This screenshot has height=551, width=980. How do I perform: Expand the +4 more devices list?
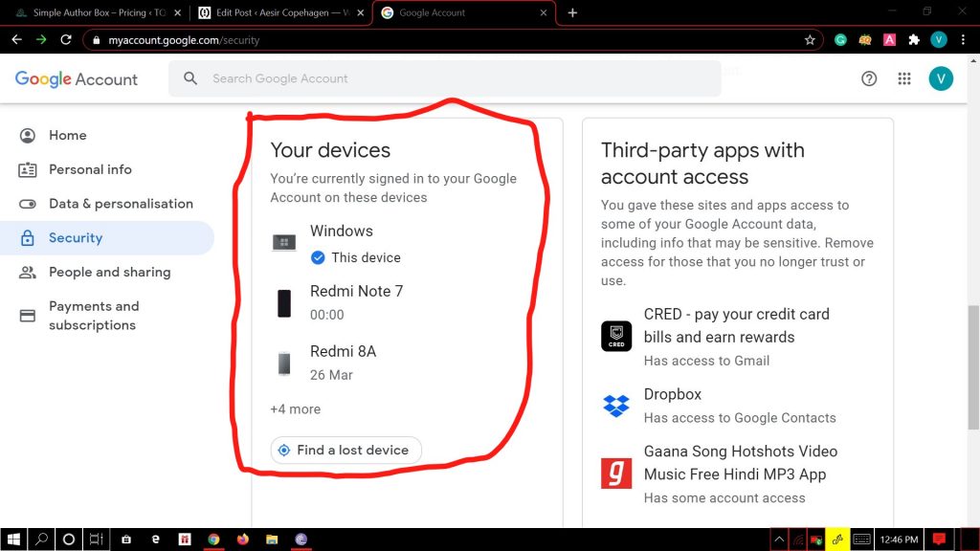(295, 408)
